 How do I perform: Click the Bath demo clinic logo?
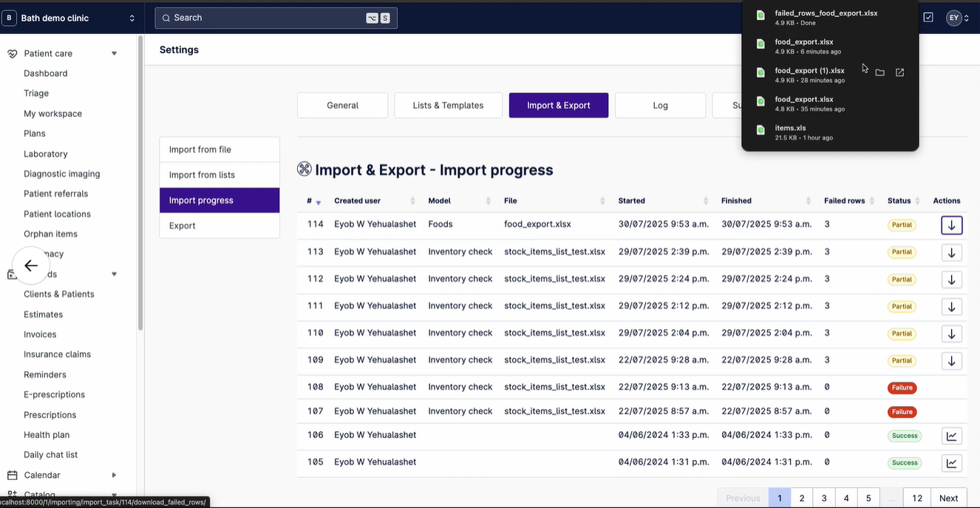[9, 17]
